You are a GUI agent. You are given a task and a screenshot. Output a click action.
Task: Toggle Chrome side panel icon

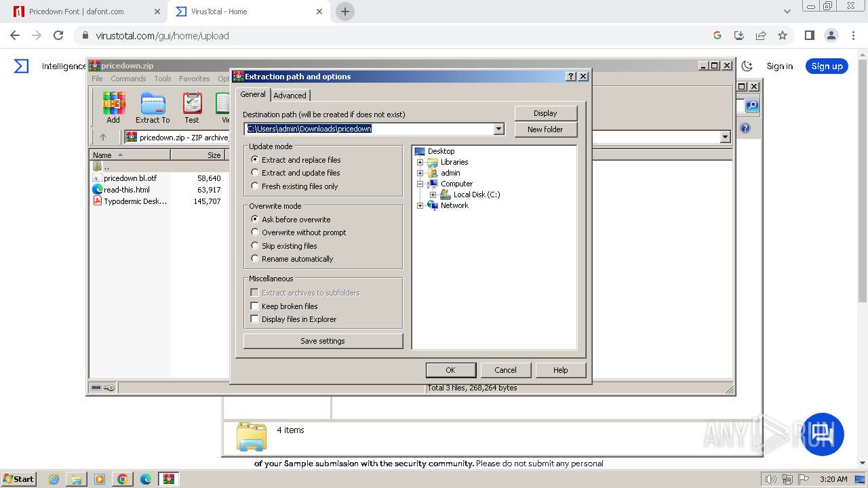coord(809,35)
